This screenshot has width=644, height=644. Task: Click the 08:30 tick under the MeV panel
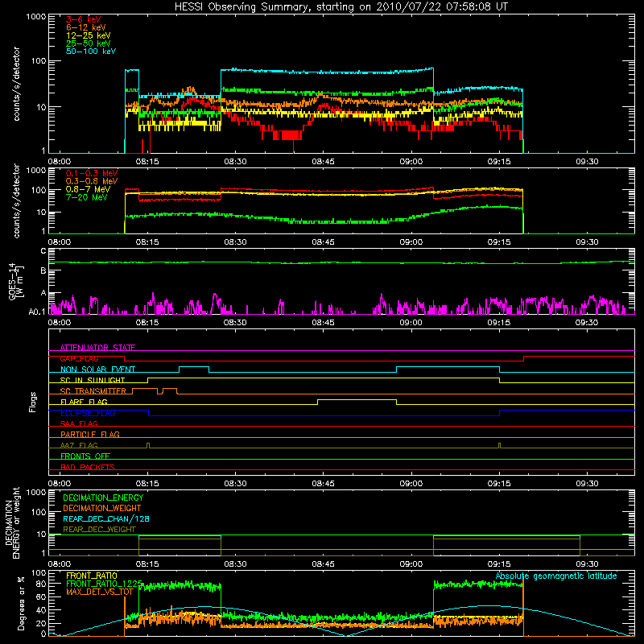coord(235,242)
